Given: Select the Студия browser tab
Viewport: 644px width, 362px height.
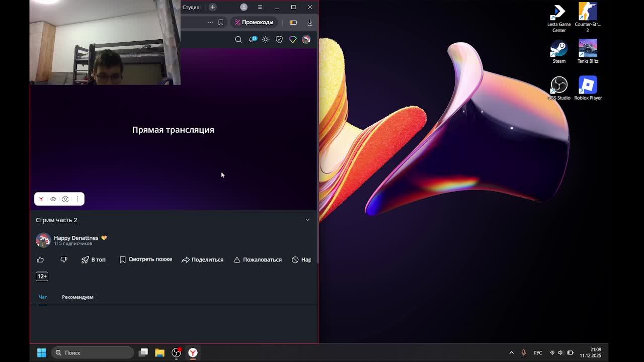Looking at the screenshot, I should click(192, 7).
